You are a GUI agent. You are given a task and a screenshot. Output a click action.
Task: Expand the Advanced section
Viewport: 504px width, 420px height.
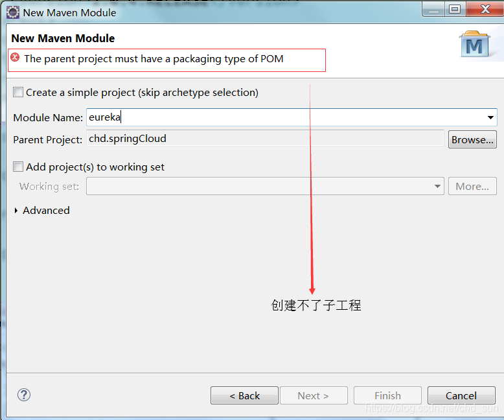point(16,211)
